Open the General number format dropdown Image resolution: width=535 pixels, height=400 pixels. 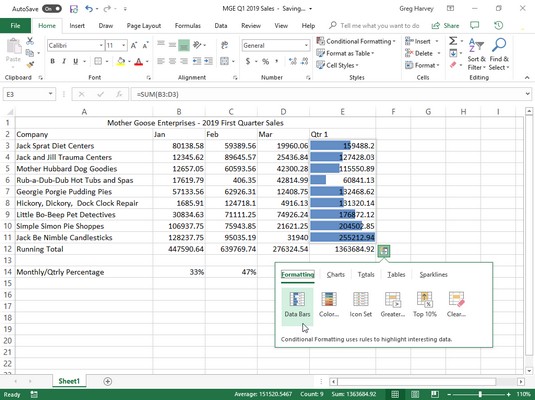pos(306,45)
